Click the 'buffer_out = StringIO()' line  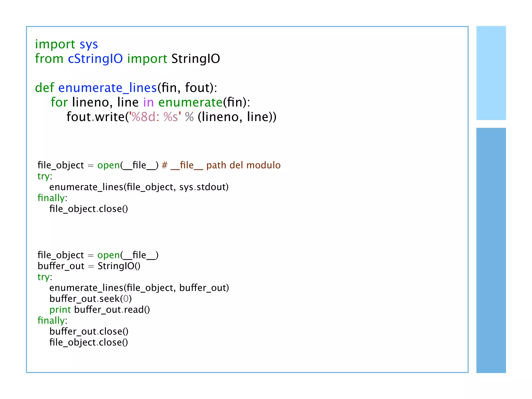[89, 266]
